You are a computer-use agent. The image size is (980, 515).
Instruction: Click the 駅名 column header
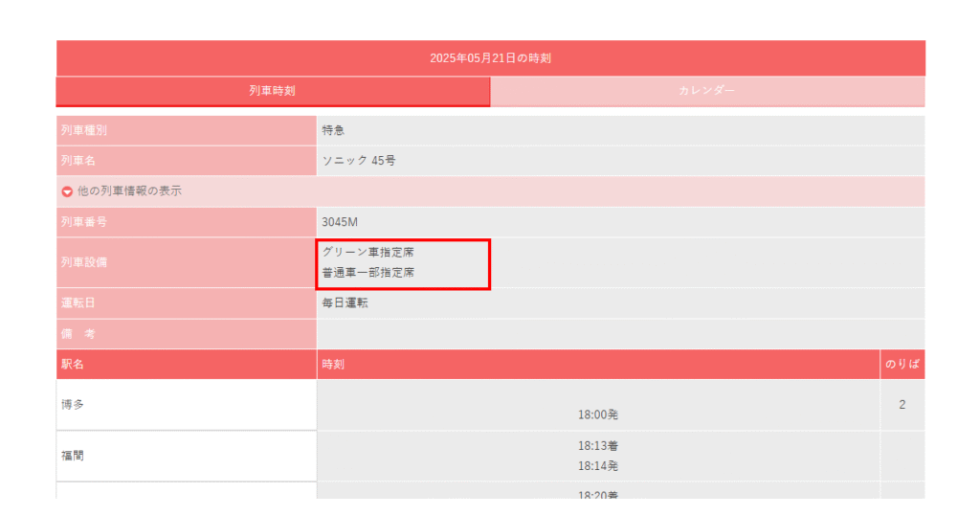coord(187,365)
